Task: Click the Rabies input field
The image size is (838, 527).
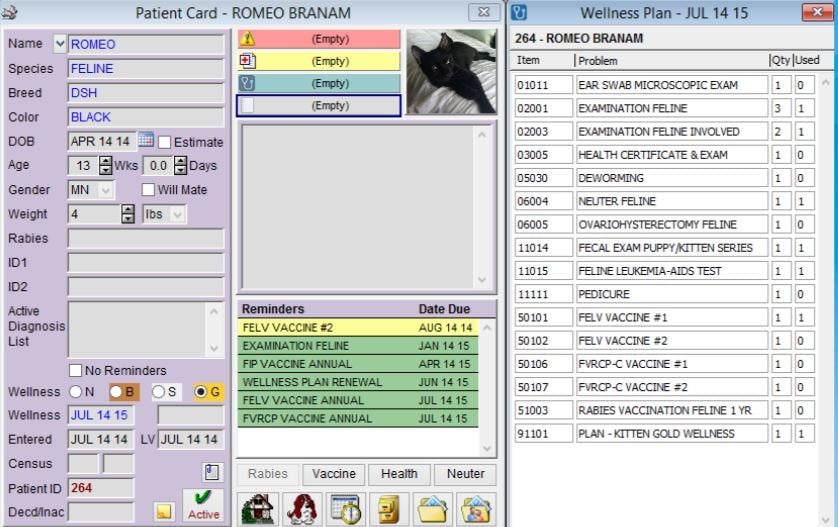Action: coord(146,238)
